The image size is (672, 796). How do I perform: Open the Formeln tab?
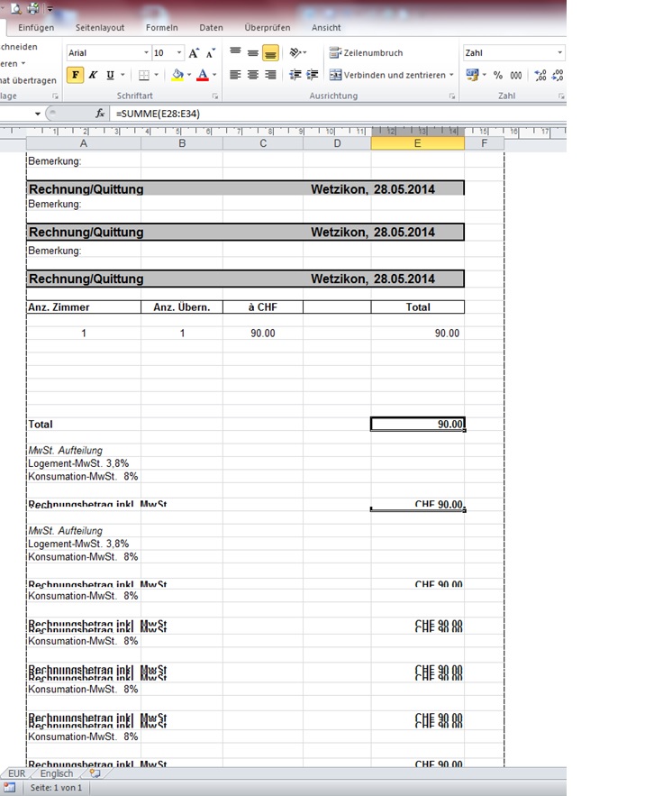162,27
